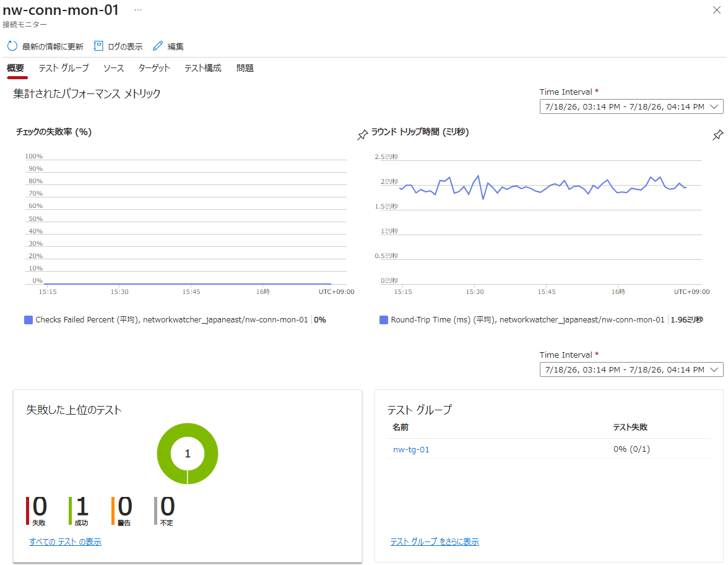
Task: Open the すべての テスト の表示 link
Action: [65, 541]
